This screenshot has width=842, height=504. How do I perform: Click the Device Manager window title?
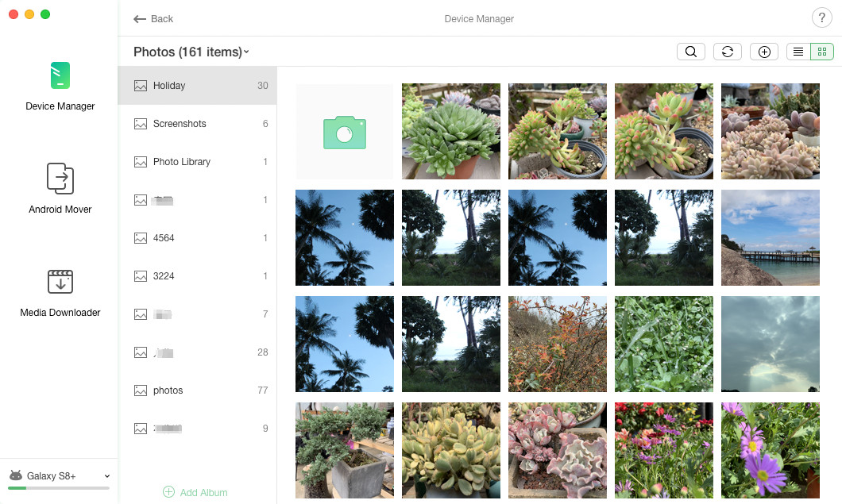[x=479, y=19]
